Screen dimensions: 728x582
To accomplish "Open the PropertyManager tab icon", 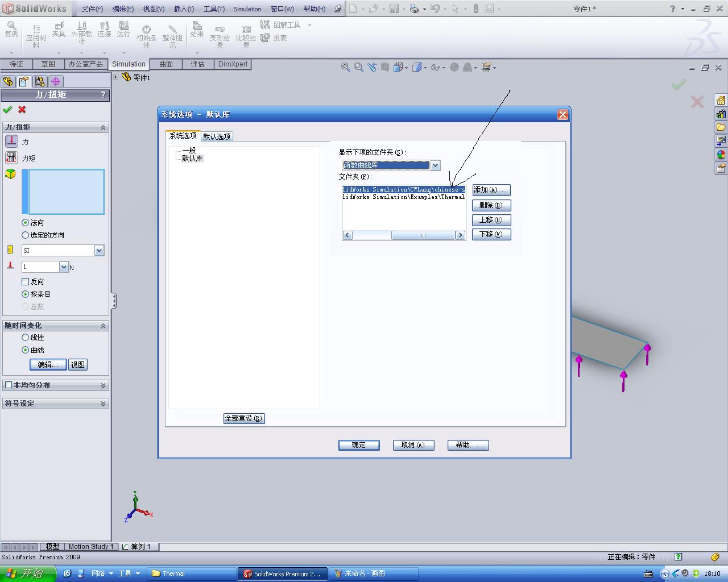I will coord(23,81).
